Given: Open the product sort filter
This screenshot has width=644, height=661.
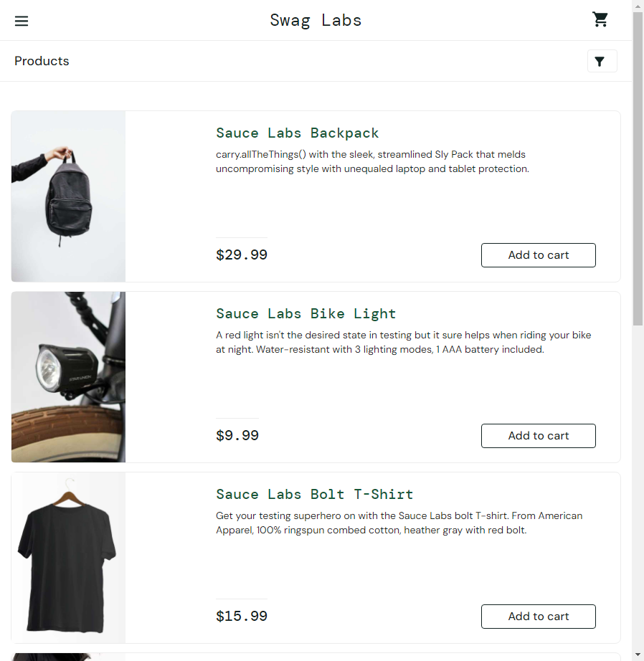Looking at the screenshot, I should point(602,61).
